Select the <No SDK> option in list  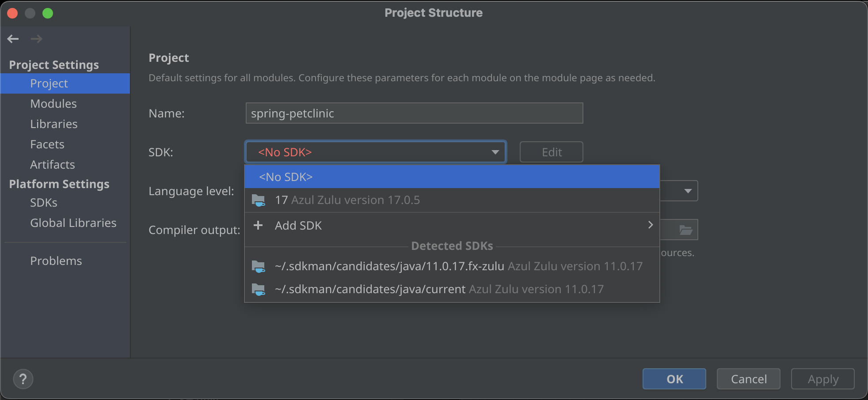point(286,177)
